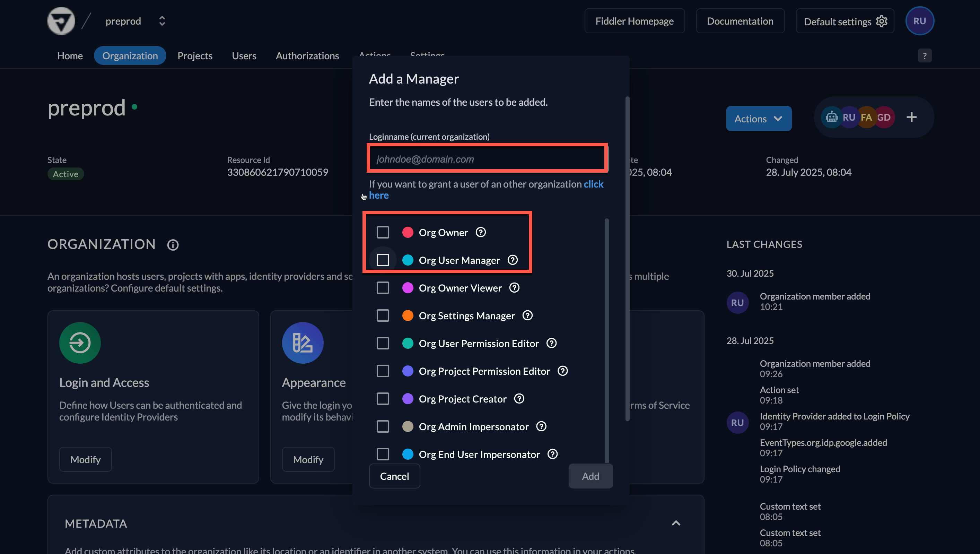
Task: Open the Authorizations section
Action: pyautogui.click(x=307, y=55)
